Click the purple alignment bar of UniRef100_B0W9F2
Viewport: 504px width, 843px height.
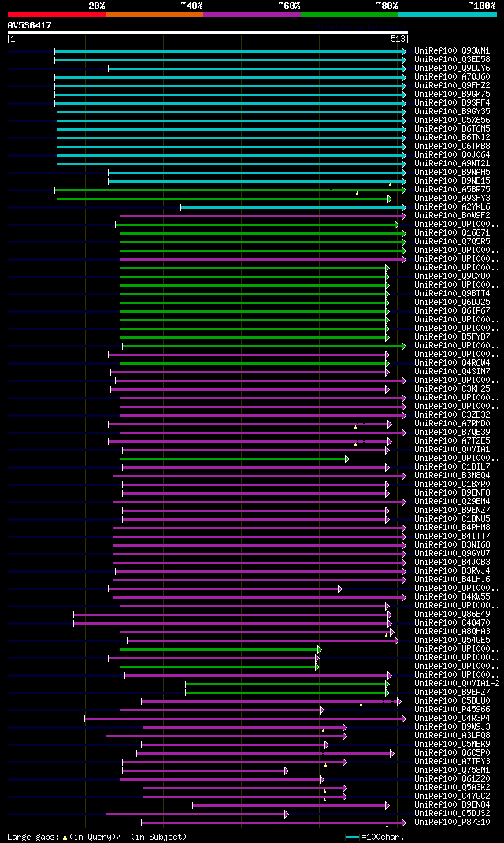263,216
